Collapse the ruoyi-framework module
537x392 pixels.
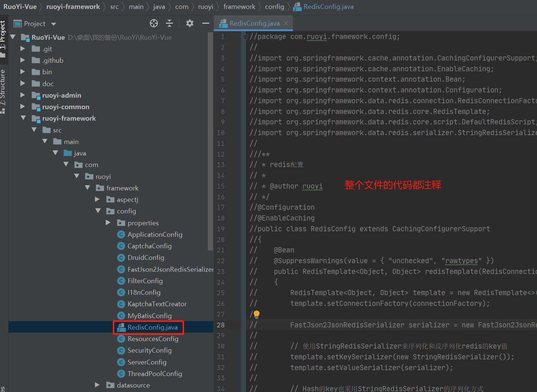[x=23, y=118]
